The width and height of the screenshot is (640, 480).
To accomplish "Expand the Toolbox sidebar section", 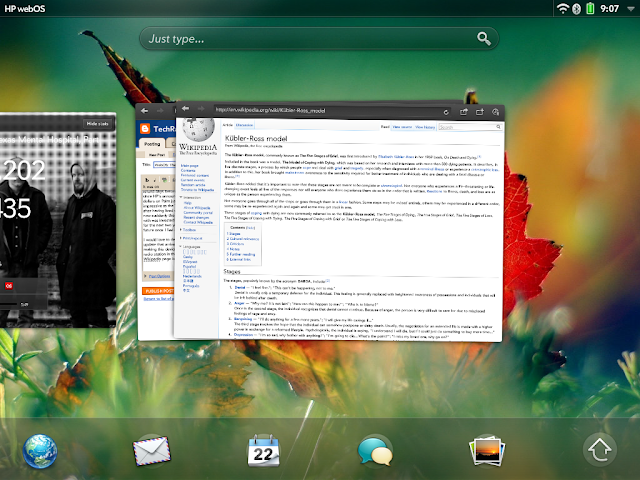I will [188, 230].
